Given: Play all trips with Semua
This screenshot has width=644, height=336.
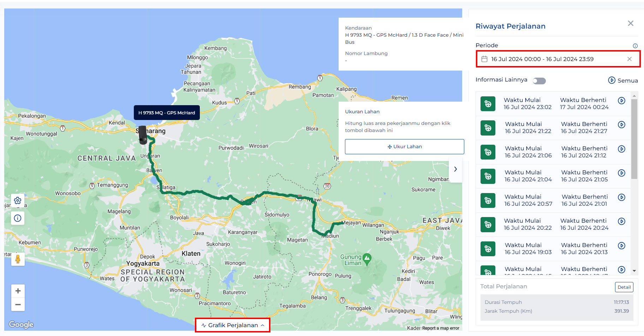Looking at the screenshot, I should [x=623, y=80].
